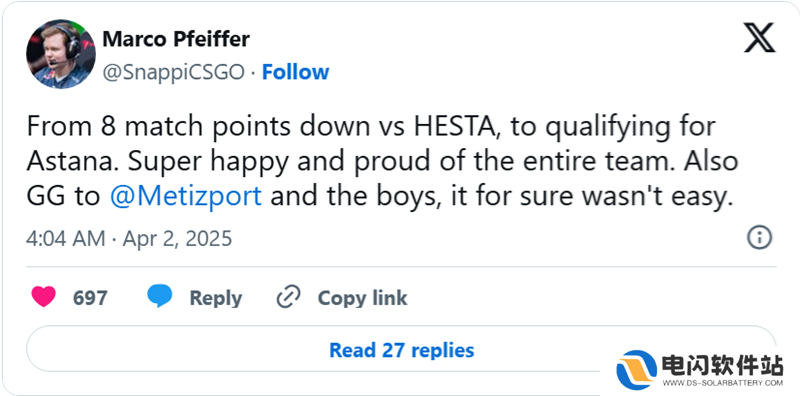Screen dimensions: 800x396
Task: Click the blue-orange watermark logo icon
Action: 636,369
